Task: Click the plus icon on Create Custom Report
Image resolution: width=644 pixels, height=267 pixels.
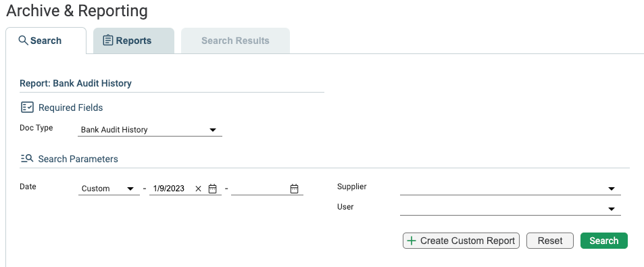Action: pos(411,241)
